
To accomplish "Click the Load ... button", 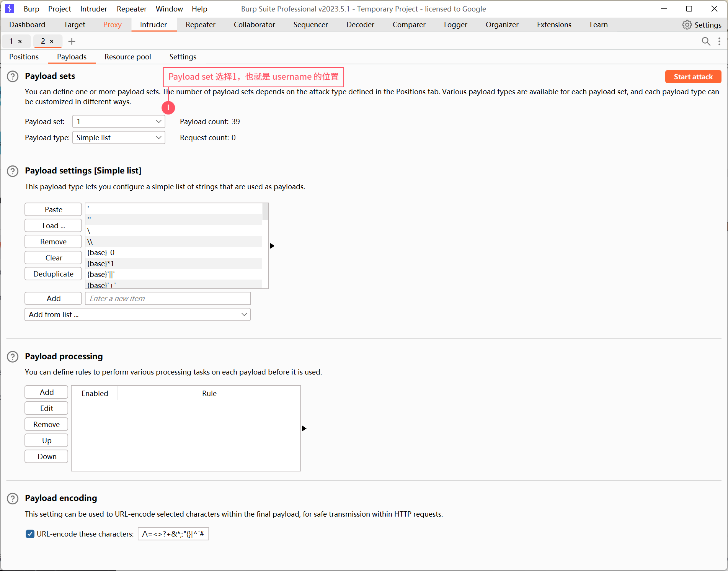I will 53,226.
